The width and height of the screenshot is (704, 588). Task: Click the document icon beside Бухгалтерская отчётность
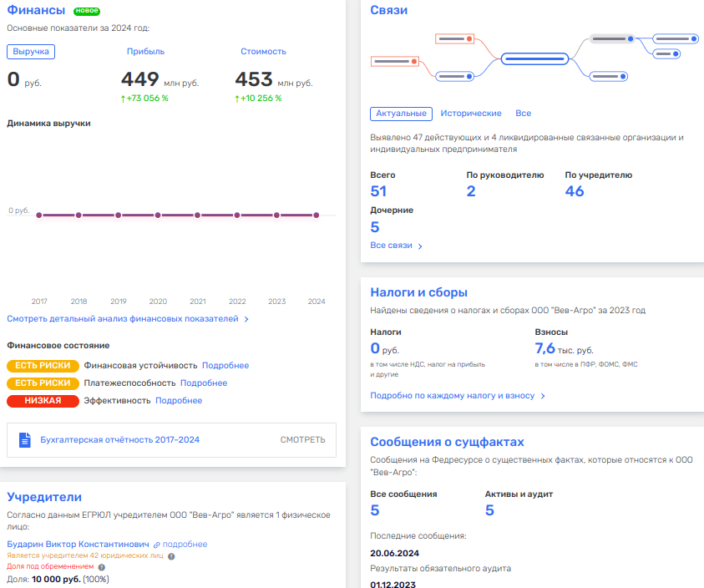tap(25, 440)
